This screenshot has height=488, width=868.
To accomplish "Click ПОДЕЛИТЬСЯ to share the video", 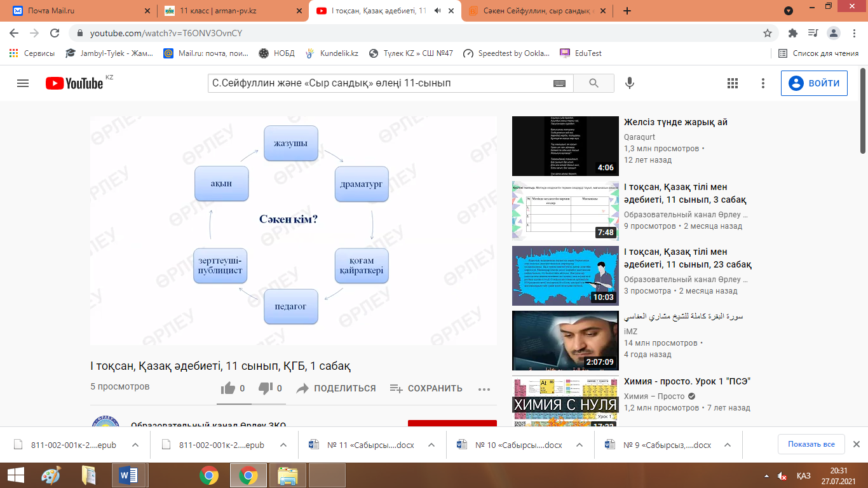I will 336,388.
